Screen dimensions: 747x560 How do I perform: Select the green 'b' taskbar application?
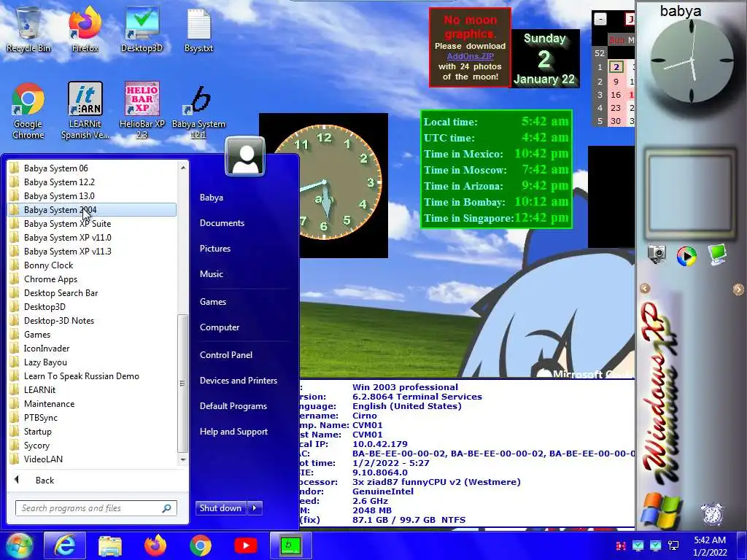point(290,545)
